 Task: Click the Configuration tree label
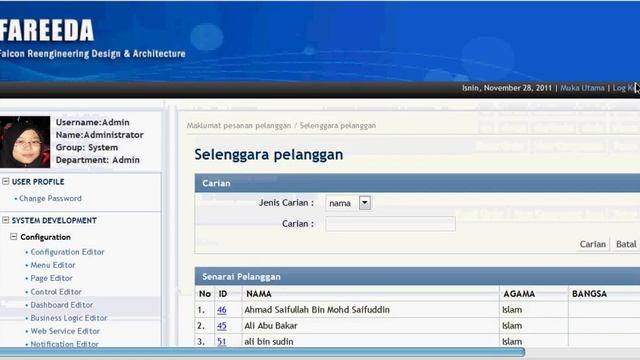pyautogui.click(x=45, y=237)
